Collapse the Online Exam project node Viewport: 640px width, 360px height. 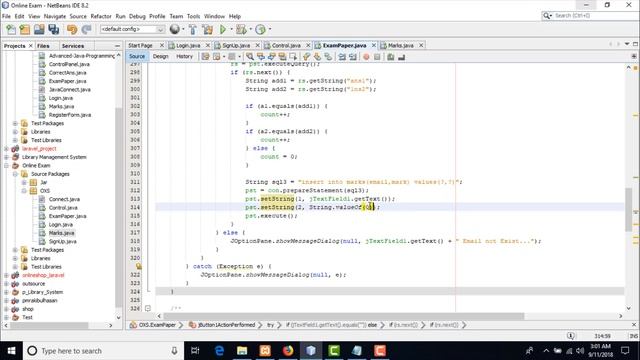(7, 165)
